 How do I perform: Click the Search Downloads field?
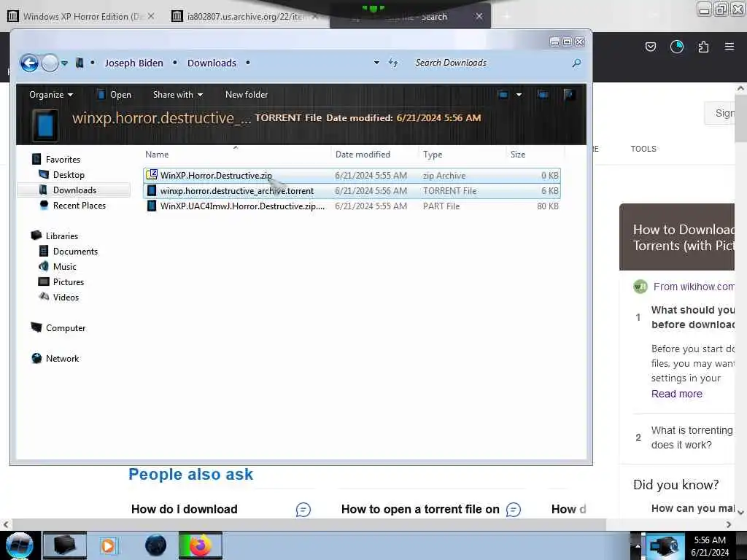click(x=491, y=63)
